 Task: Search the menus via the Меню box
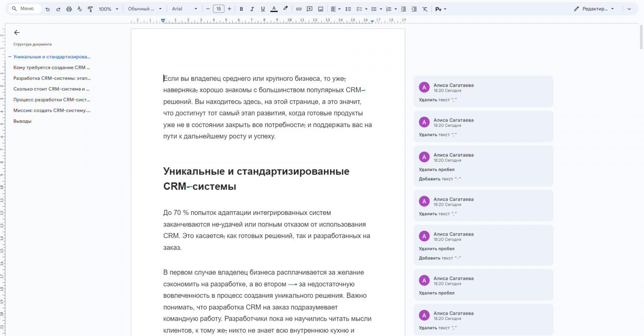coord(25,8)
